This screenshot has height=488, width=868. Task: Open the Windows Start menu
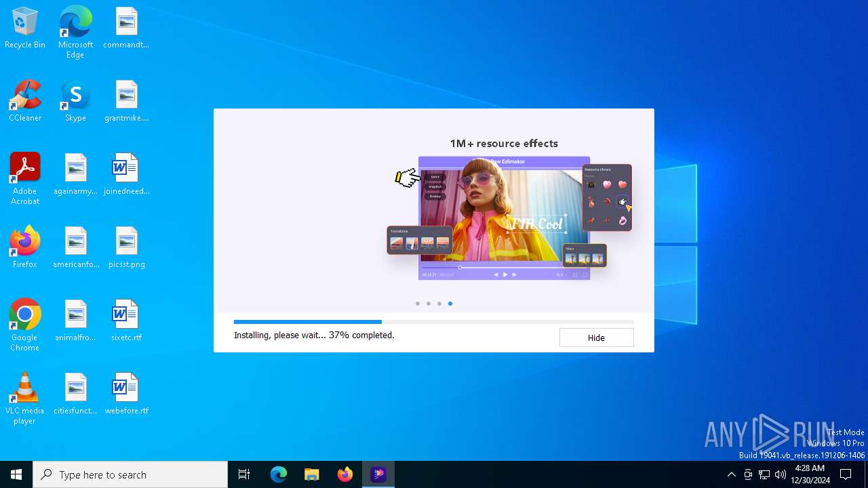(x=16, y=474)
